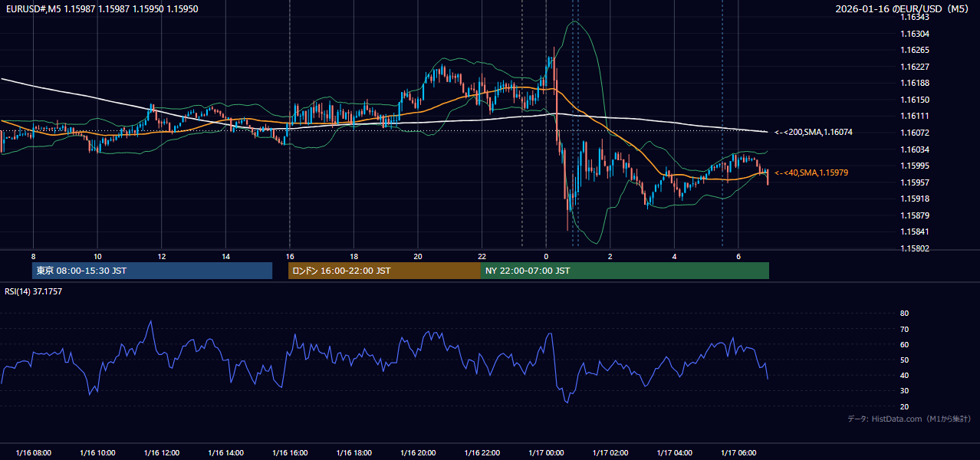Click RSI scale label 30

point(904,391)
